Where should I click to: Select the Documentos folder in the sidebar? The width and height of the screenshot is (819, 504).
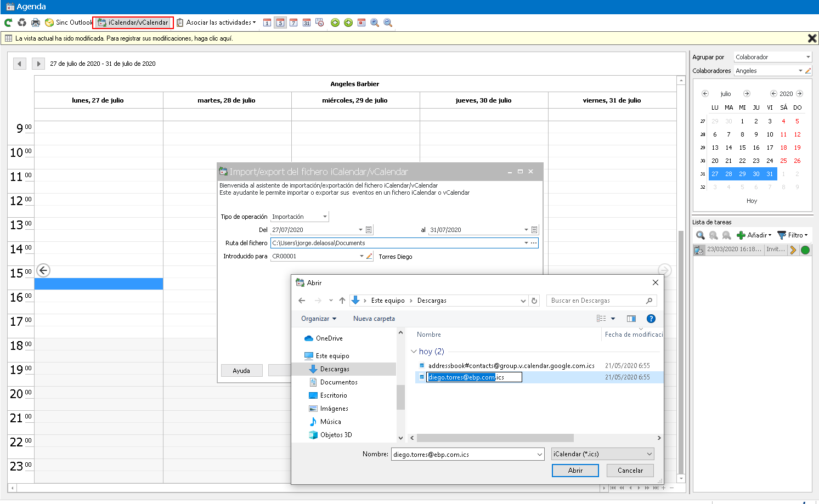pyautogui.click(x=338, y=382)
